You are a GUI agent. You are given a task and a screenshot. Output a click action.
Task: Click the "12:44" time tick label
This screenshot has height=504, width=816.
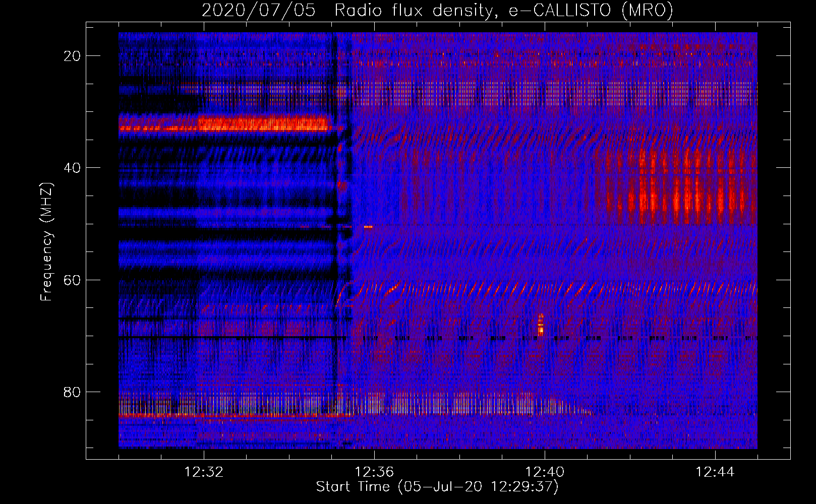pos(715,472)
